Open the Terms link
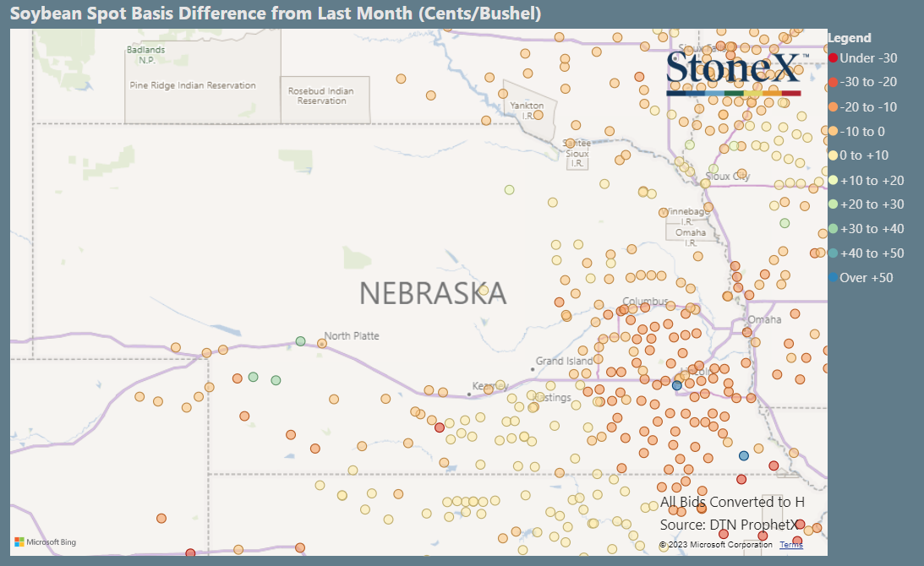The height and width of the screenshot is (566, 924). tap(790, 544)
